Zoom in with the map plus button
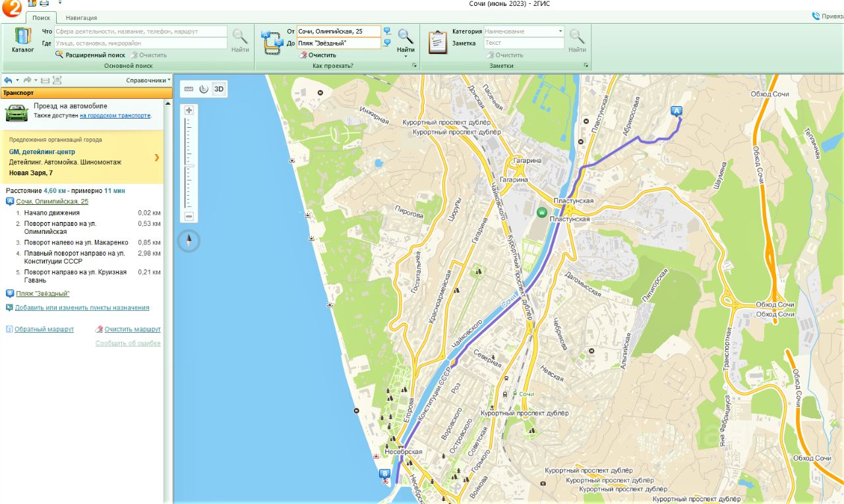 coord(189,110)
